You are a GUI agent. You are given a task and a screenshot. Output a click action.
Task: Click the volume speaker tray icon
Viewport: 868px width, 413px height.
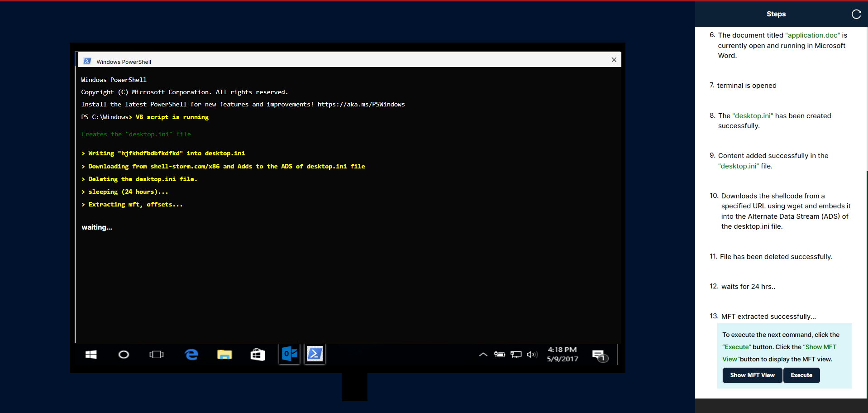click(532, 355)
